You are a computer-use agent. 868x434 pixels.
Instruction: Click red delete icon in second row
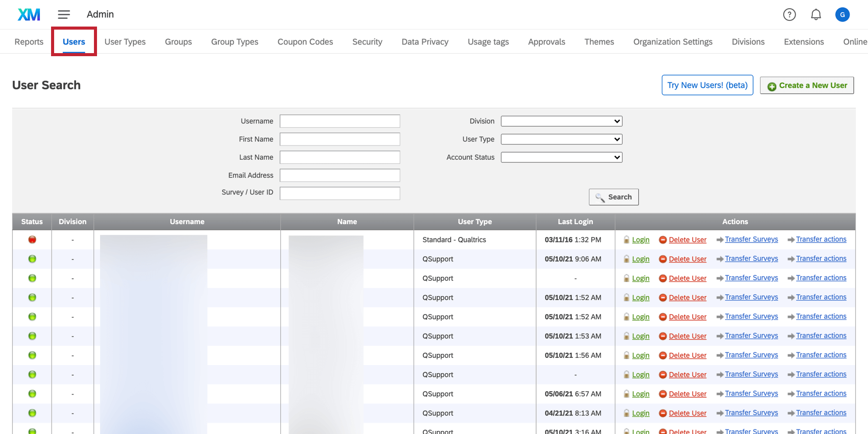(x=663, y=259)
